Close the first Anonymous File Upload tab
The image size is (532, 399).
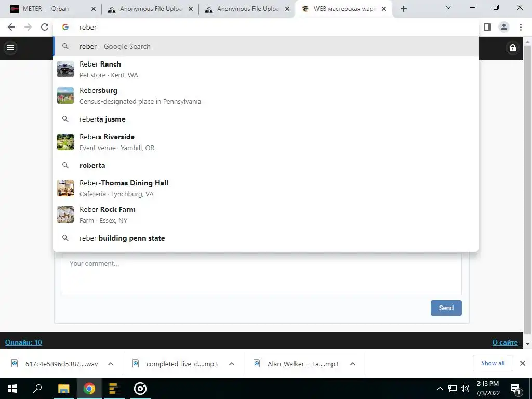pos(191,9)
